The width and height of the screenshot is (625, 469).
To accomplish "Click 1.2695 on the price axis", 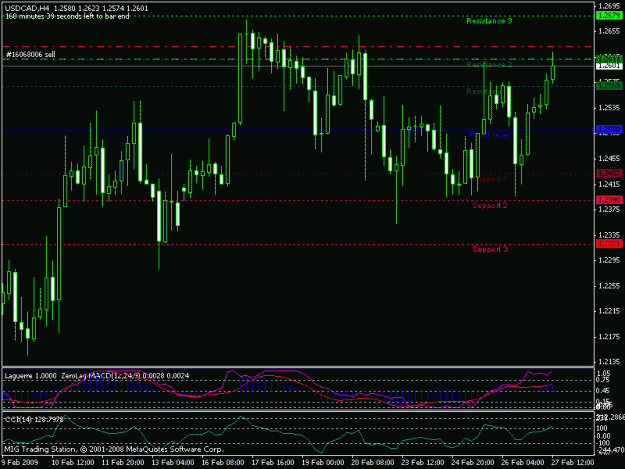I will (x=609, y=6).
